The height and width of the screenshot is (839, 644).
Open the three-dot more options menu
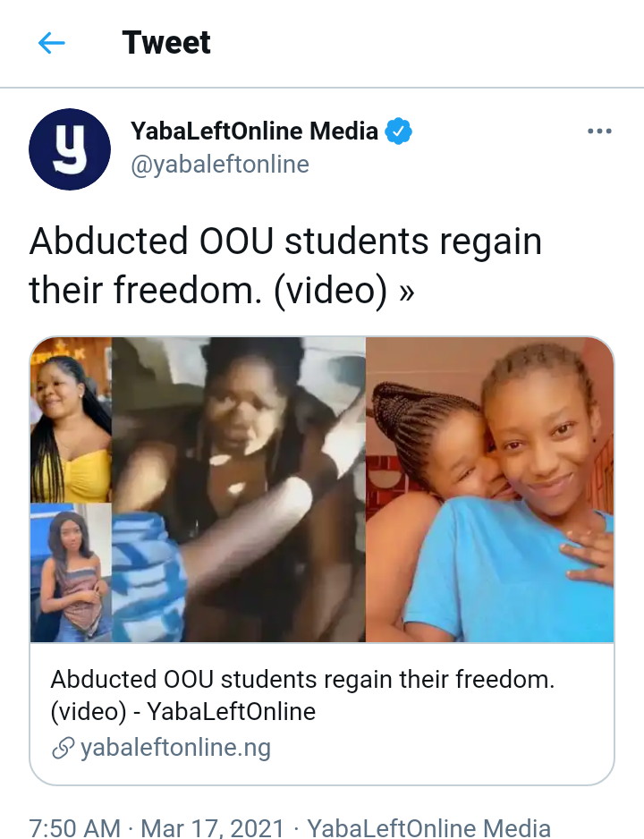click(x=599, y=131)
